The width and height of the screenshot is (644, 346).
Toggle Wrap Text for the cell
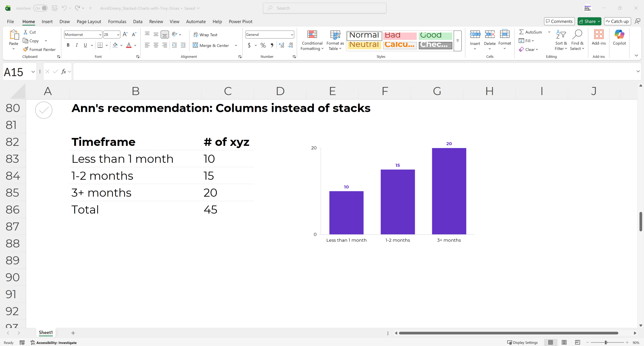click(x=206, y=35)
